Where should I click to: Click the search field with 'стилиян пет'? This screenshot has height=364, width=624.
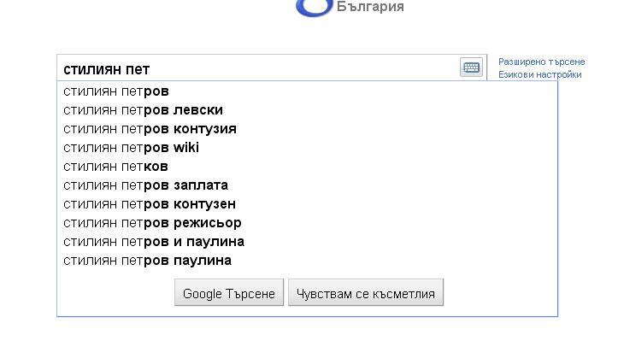pos(272,68)
